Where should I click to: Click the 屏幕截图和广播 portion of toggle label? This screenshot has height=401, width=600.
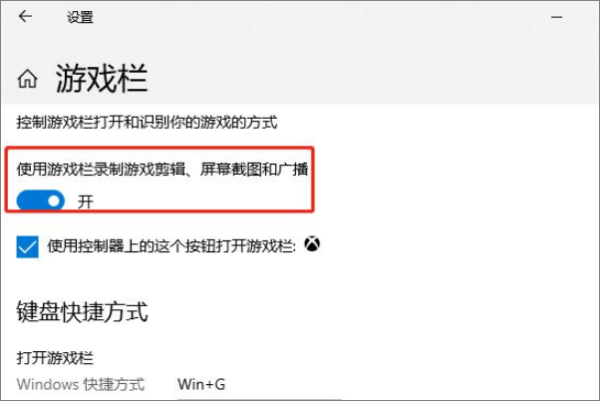pos(254,169)
